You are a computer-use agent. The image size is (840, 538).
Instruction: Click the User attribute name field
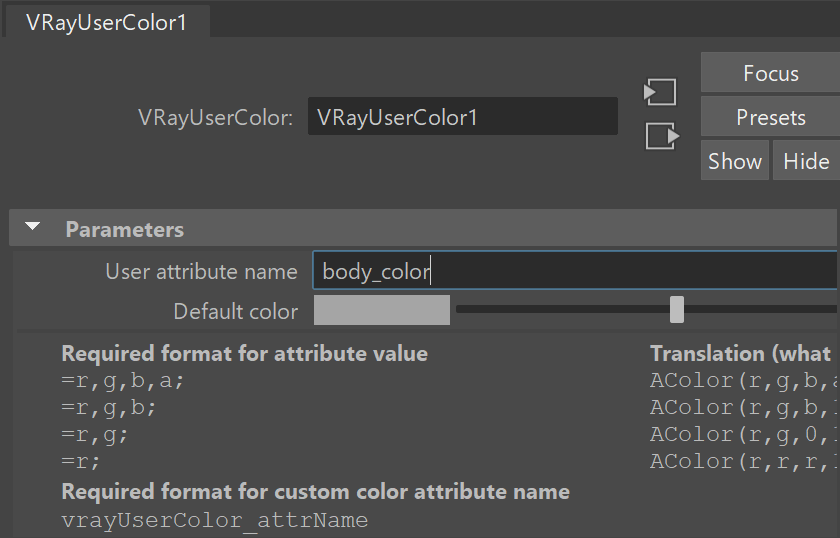coord(575,271)
